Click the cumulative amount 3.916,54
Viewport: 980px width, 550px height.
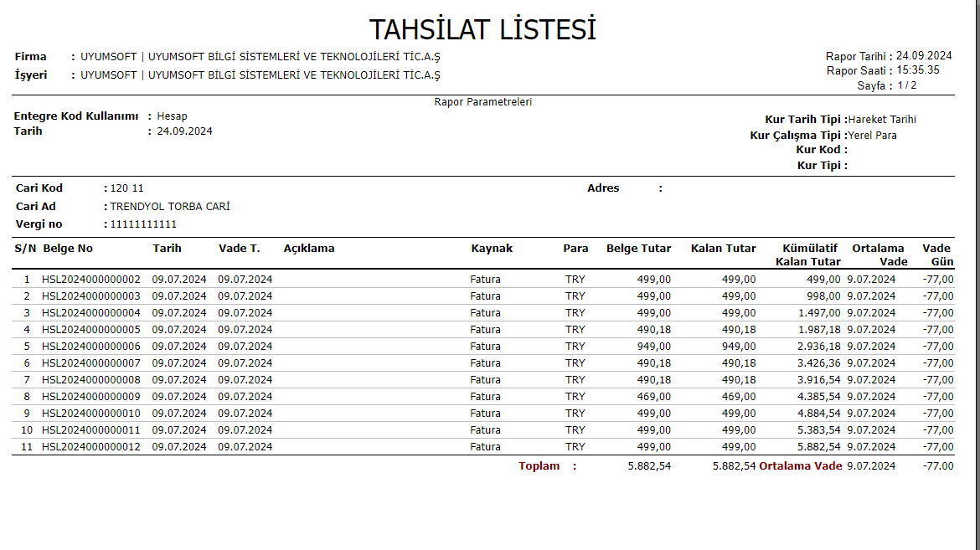(818, 380)
